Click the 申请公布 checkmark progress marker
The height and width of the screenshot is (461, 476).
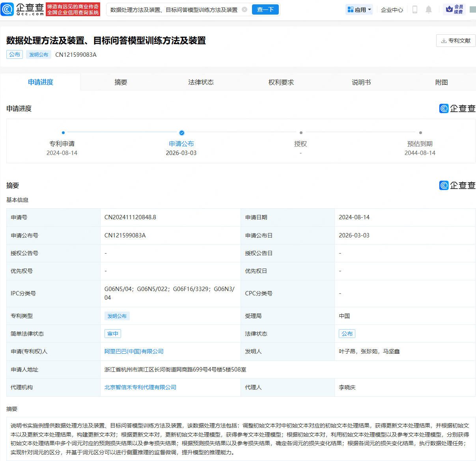(181, 133)
